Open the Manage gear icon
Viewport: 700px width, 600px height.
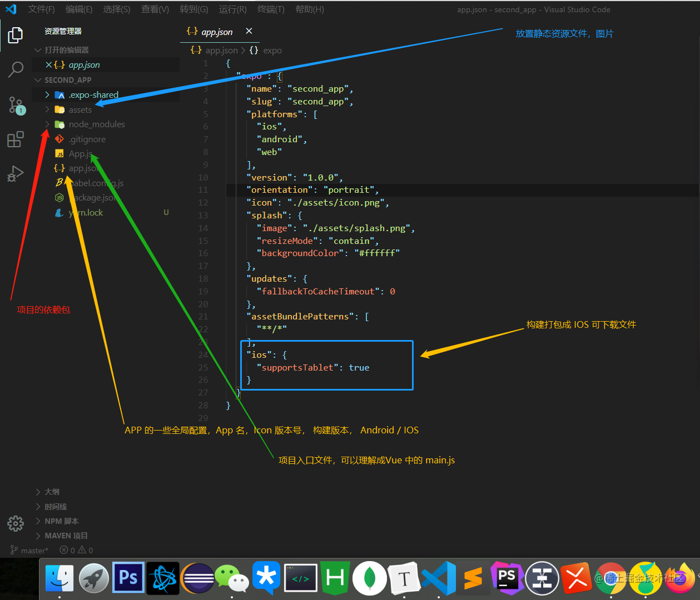click(x=16, y=523)
